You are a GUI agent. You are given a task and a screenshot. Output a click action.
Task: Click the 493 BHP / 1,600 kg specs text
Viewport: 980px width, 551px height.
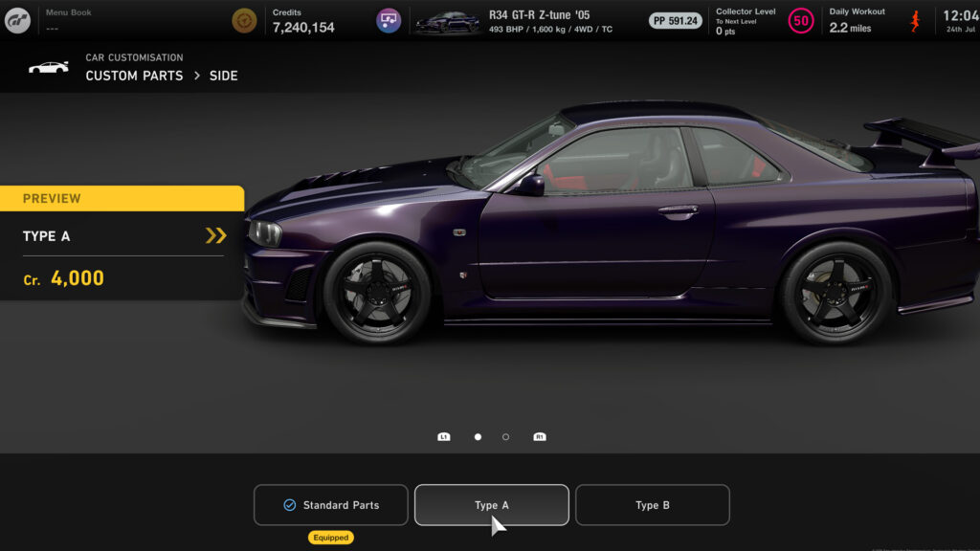(550, 30)
